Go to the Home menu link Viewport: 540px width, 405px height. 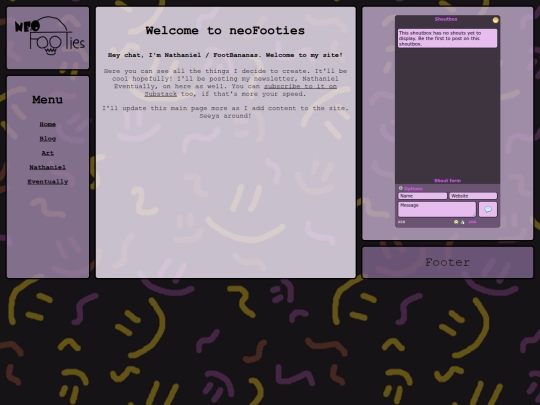[48, 124]
